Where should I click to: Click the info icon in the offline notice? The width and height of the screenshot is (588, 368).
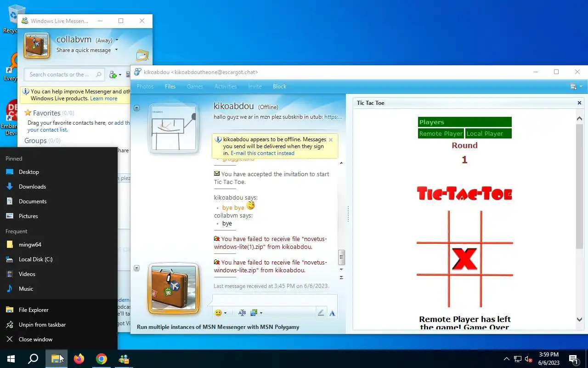[219, 139]
